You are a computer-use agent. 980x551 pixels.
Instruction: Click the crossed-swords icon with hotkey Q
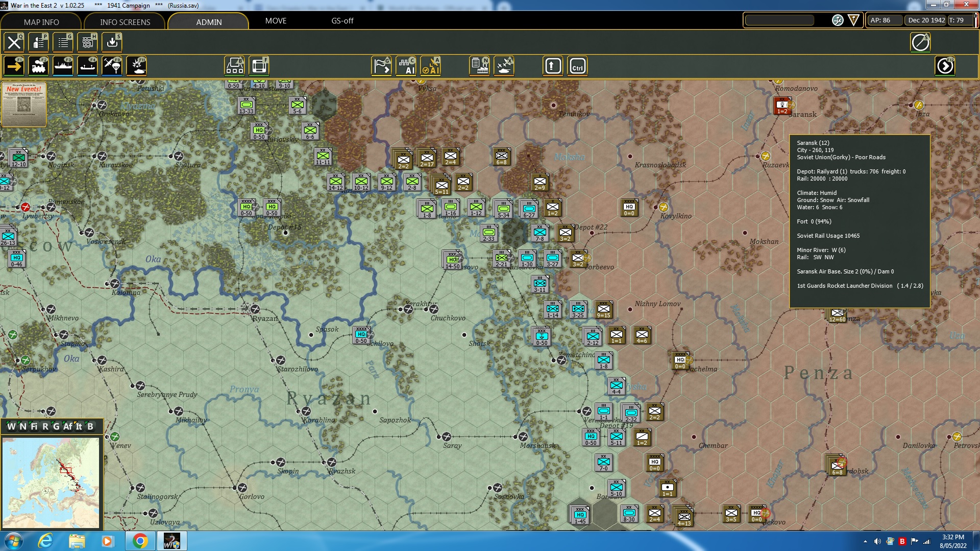14,42
